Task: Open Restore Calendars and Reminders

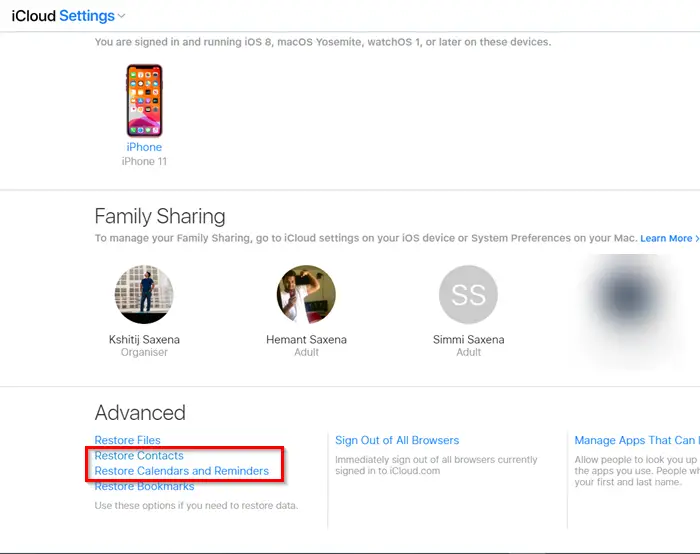Action: (x=181, y=471)
